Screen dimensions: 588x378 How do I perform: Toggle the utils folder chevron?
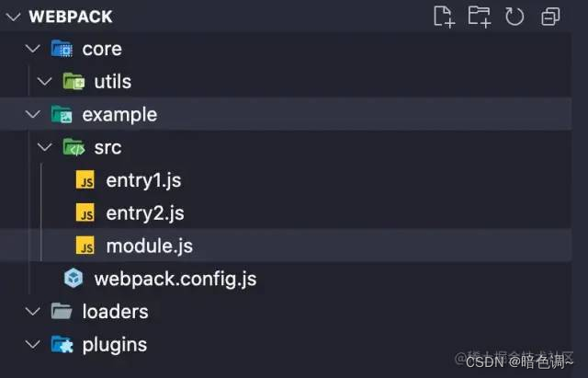point(45,82)
